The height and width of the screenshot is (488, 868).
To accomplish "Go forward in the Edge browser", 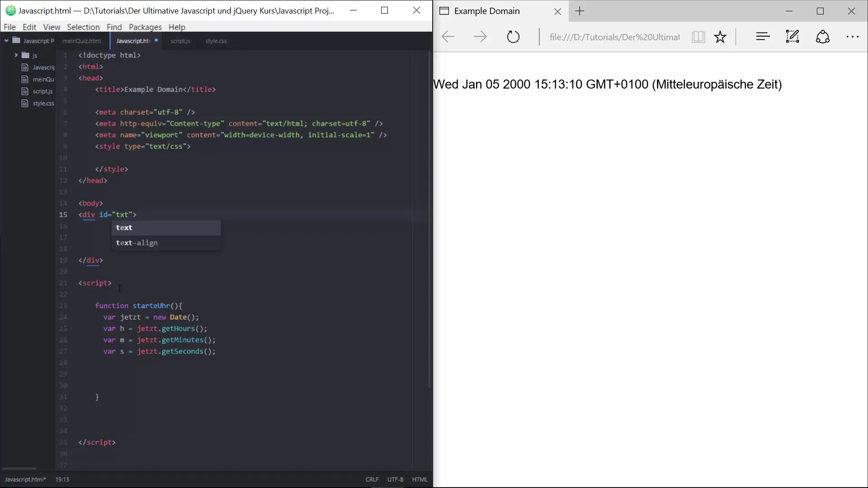I will [480, 37].
